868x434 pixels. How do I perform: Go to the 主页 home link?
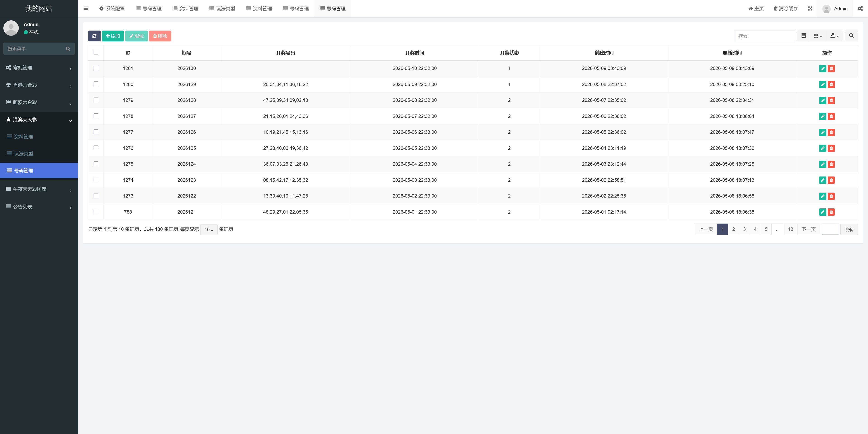pyautogui.click(x=756, y=8)
